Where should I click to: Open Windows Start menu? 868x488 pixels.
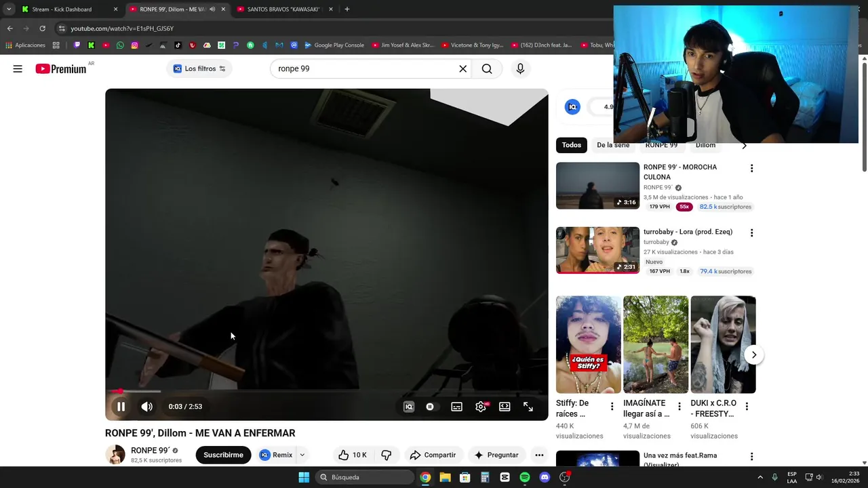304,477
